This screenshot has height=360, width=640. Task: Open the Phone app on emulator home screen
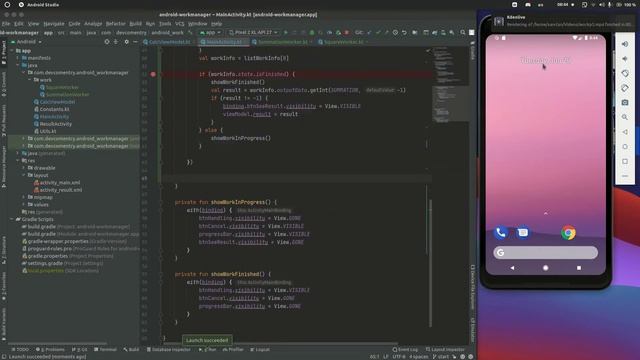[500, 233]
